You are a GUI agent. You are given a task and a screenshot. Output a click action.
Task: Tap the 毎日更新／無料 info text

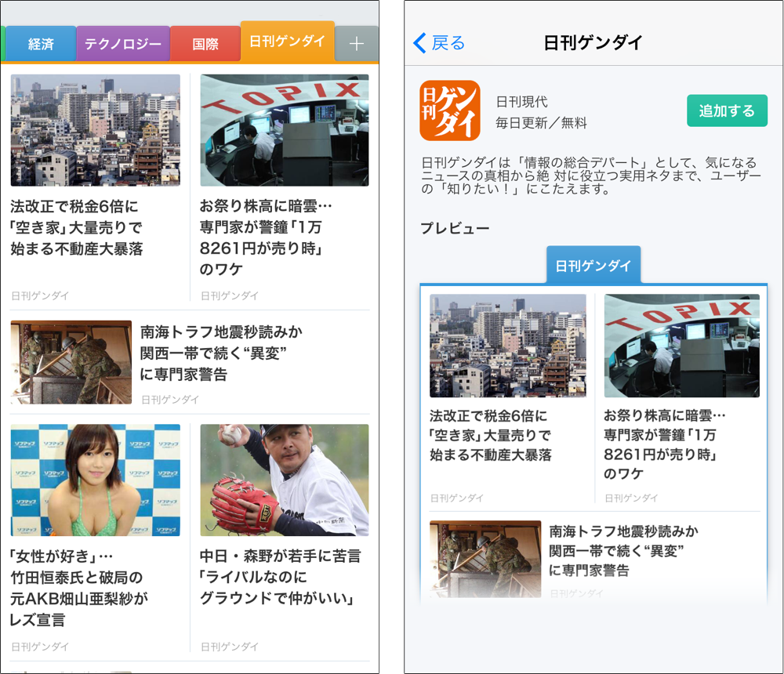[541, 123]
